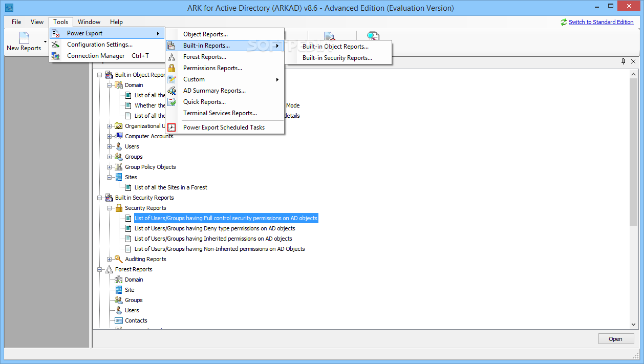Click the ARKAD app icon in title bar

[9, 8]
